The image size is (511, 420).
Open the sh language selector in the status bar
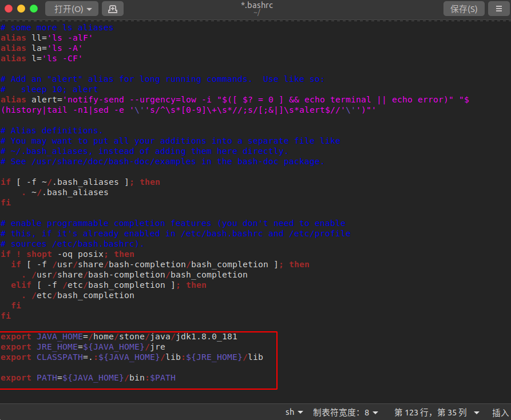click(294, 412)
